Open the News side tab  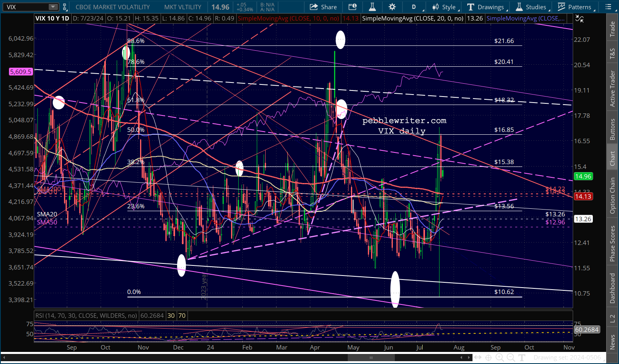(613, 342)
